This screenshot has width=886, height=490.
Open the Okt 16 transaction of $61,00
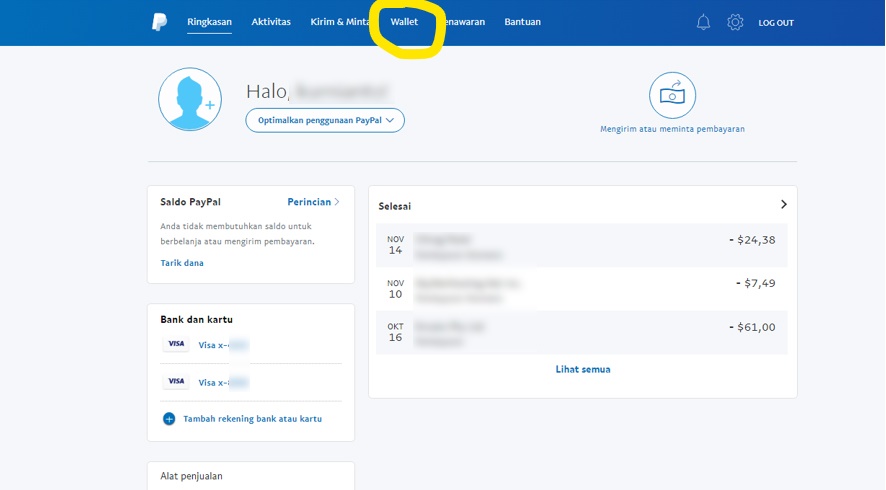click(582, 332)
